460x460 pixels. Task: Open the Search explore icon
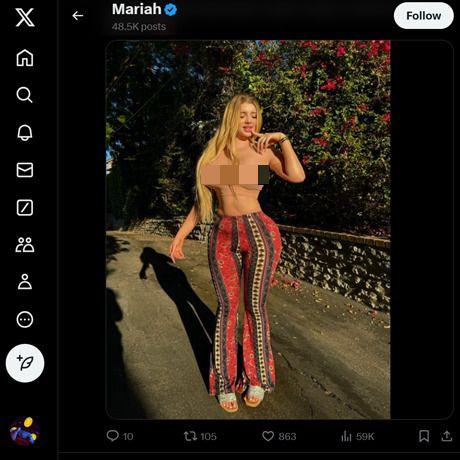point(25,95)
